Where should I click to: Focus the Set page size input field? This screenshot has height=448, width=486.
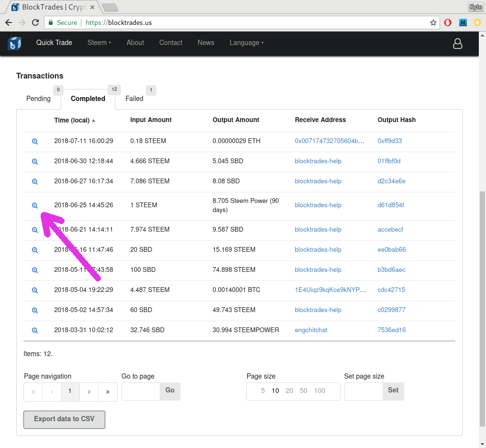tap(364, 392)
